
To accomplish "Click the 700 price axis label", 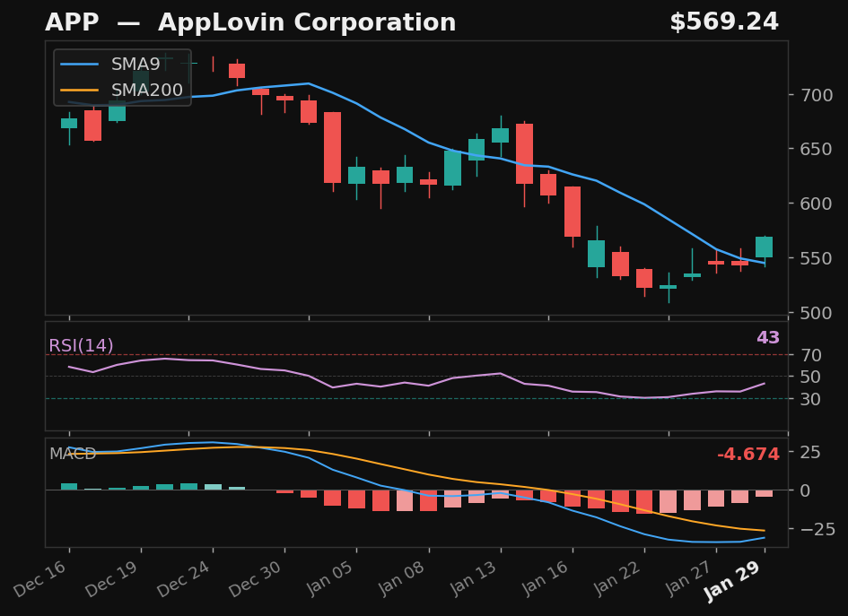I will (817, 96).
